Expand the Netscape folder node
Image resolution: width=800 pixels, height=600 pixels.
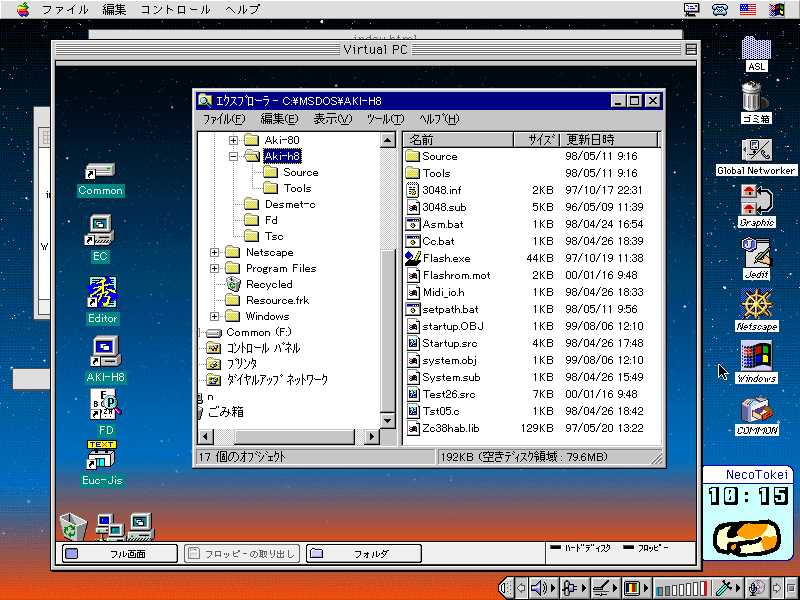pos(215,252)
